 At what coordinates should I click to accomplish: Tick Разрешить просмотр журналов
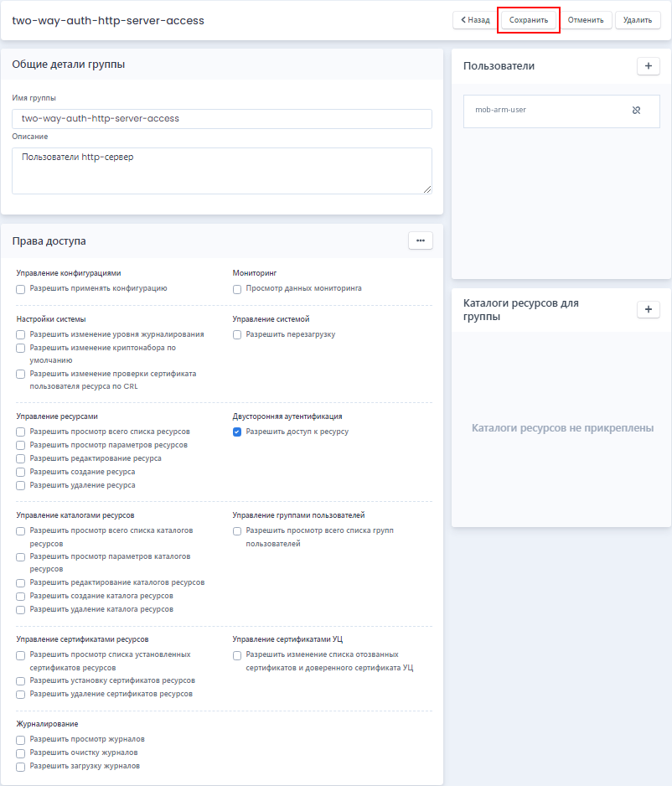[x=21, y=740]
